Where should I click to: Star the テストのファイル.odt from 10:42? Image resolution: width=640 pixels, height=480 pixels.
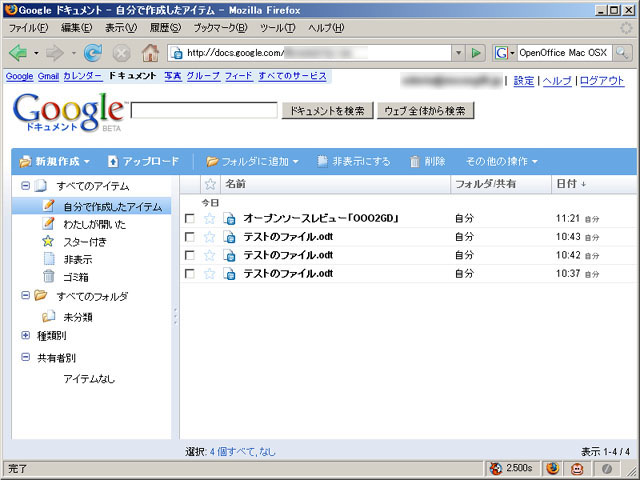(209, 255)
